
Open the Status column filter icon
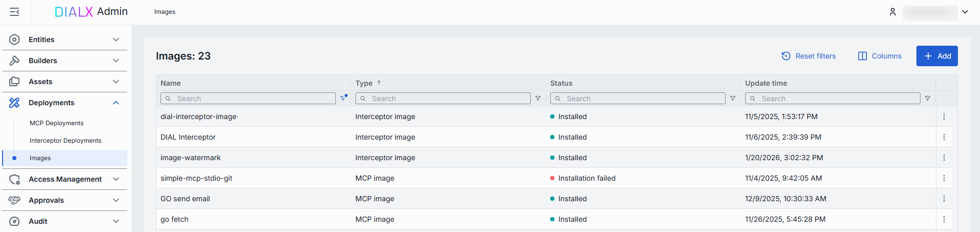click(733, 99)
